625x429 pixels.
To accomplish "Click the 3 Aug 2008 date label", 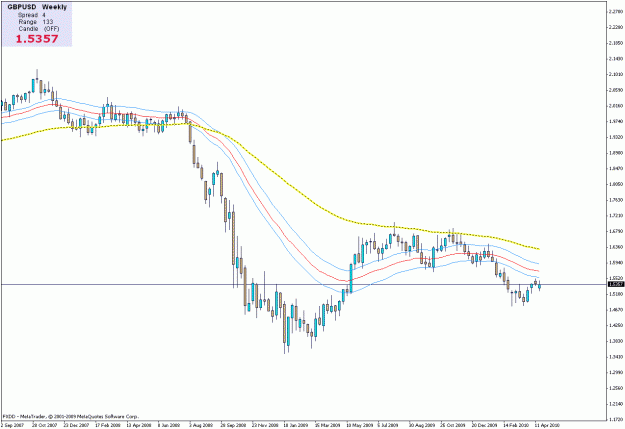I will coord(201,425).
